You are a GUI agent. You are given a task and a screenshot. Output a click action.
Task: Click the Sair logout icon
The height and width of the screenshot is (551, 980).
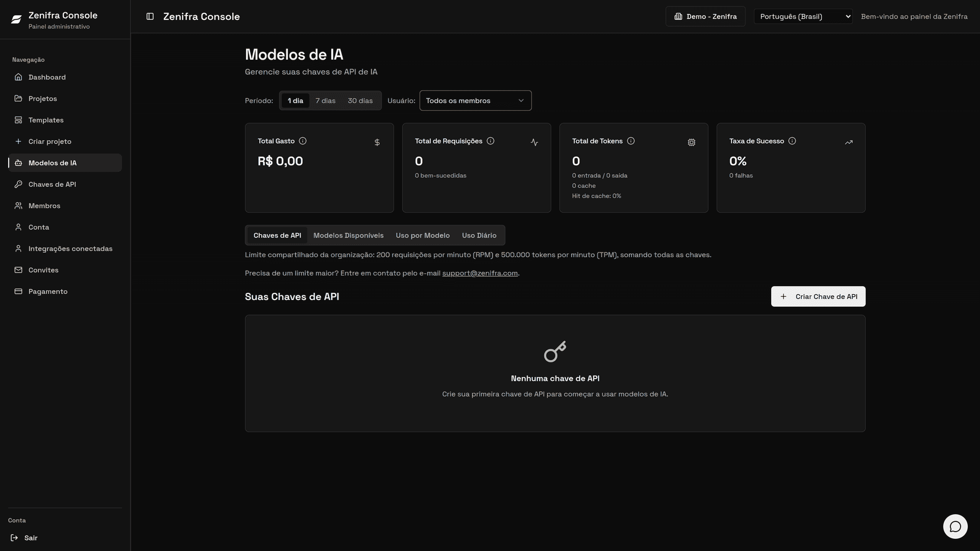(x=14, y=538)
